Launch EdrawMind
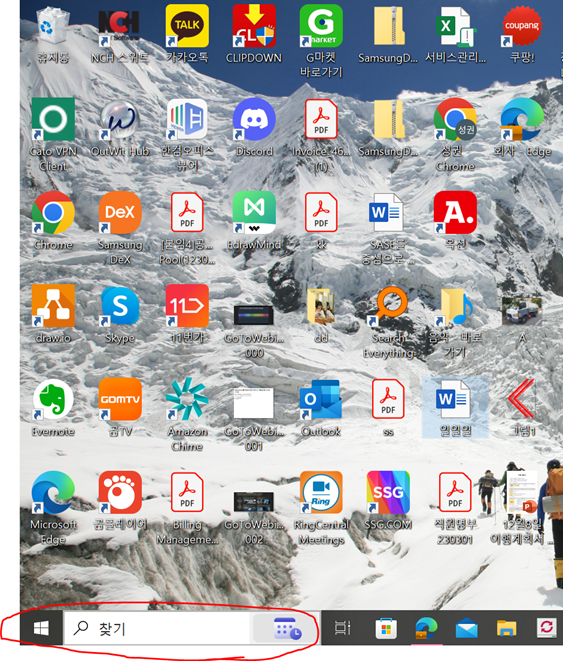This screenshot has width=563, height=661. click(254, 212)
